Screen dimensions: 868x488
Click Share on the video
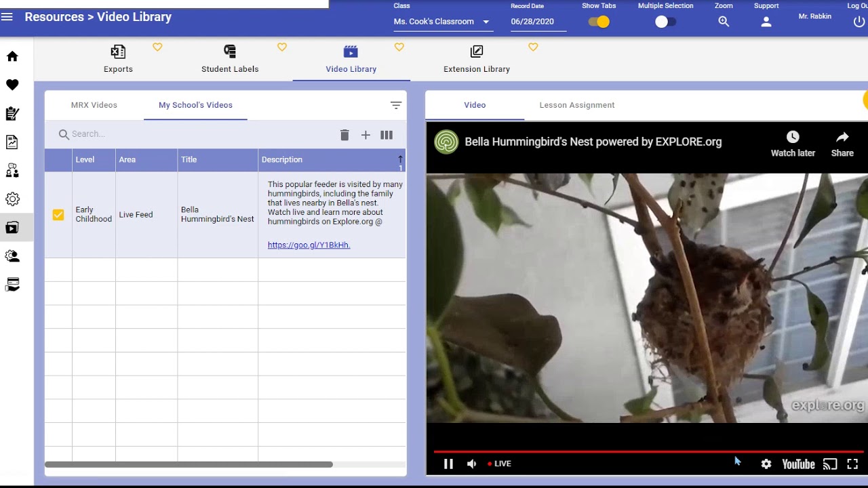(x=842, y=144)
